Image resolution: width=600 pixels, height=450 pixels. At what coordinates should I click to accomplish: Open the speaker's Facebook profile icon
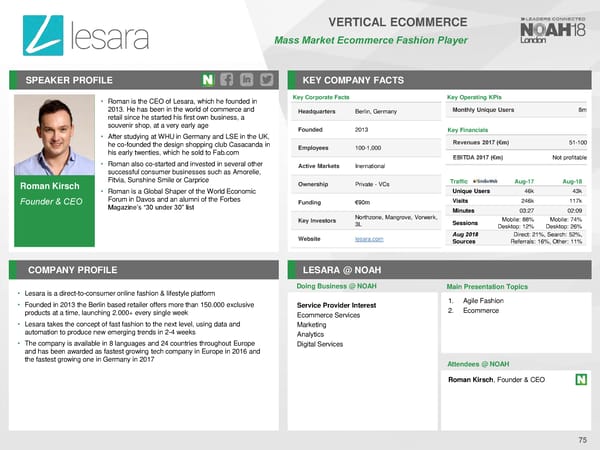tap(228, 79)
